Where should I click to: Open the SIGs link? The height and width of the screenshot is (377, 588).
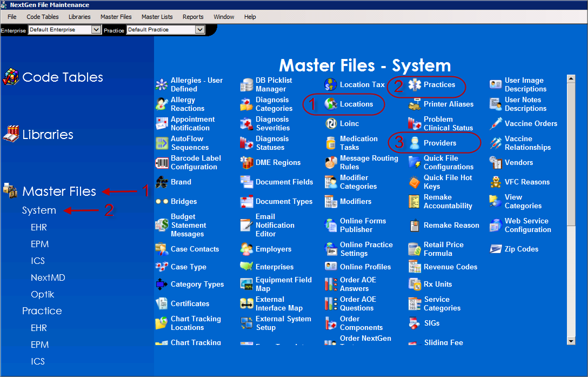[432, 323]
